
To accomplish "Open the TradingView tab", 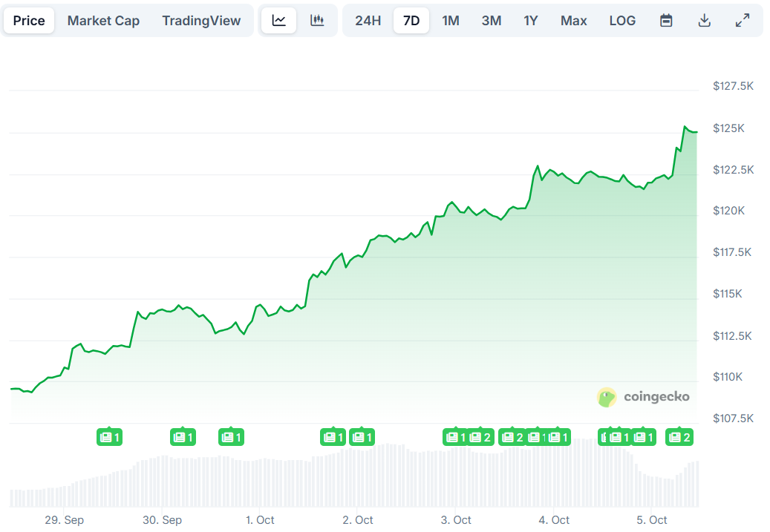I will tap(201, 20).
